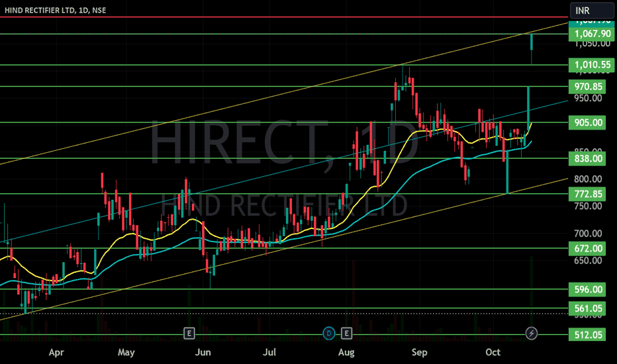Click the earnings E marker near August
This screenshot has height=364, width=617.
(x=346, y=334)
